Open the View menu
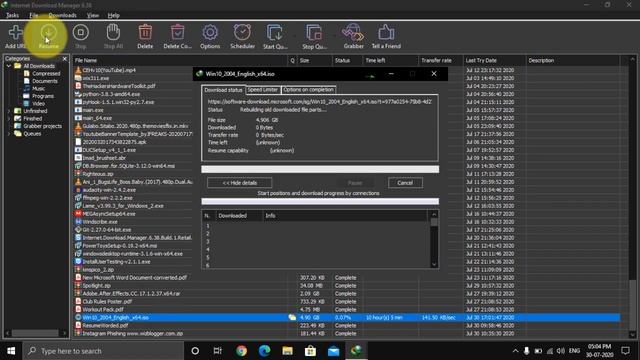 point(93,15)
